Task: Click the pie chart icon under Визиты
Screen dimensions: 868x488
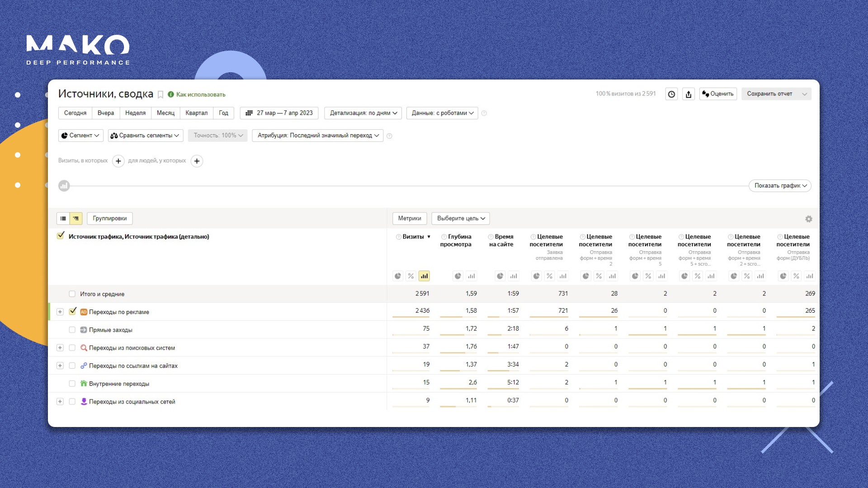Action: tap(398, 276)
